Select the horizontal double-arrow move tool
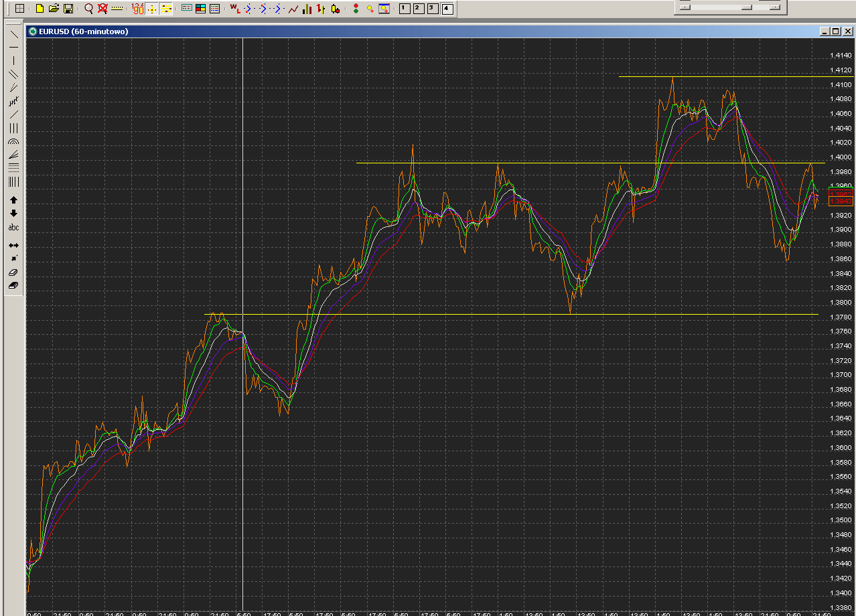The width and height of the screenshot is (856, 616). coord(13,245)
